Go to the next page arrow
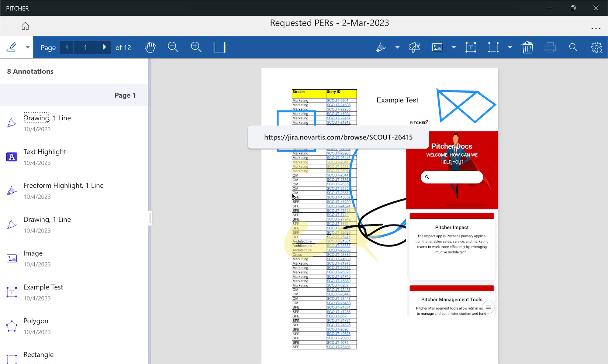Screen dimensions: 608x364 click(x=105, y=47)
